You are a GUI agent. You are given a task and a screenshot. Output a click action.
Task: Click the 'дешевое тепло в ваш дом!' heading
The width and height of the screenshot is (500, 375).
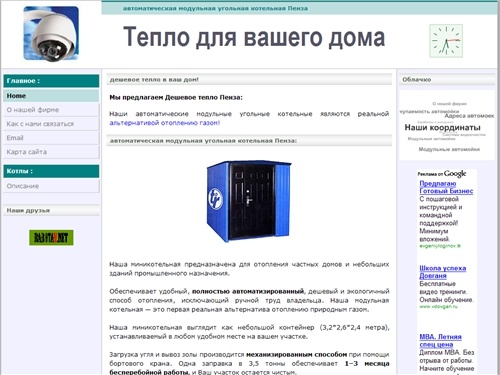tap(249, 79)
